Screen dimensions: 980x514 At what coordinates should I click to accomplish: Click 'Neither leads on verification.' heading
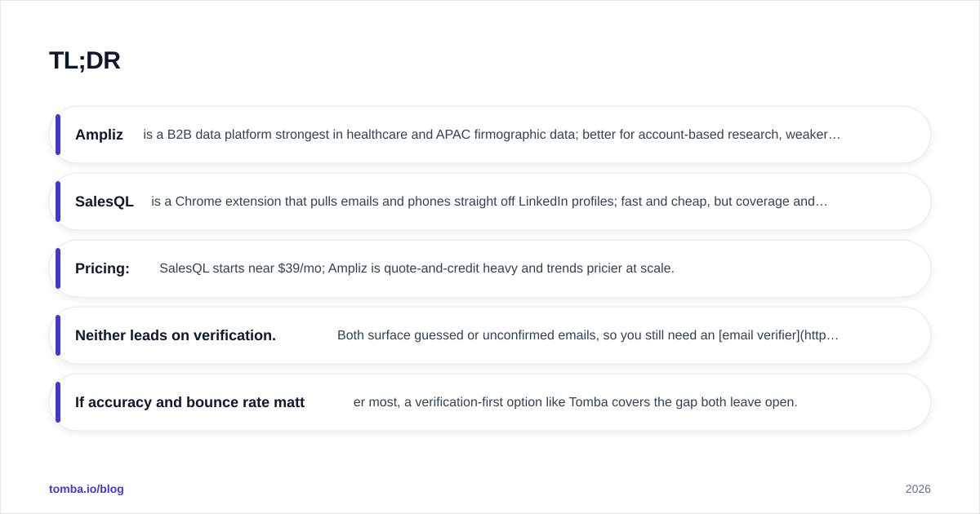176,335
